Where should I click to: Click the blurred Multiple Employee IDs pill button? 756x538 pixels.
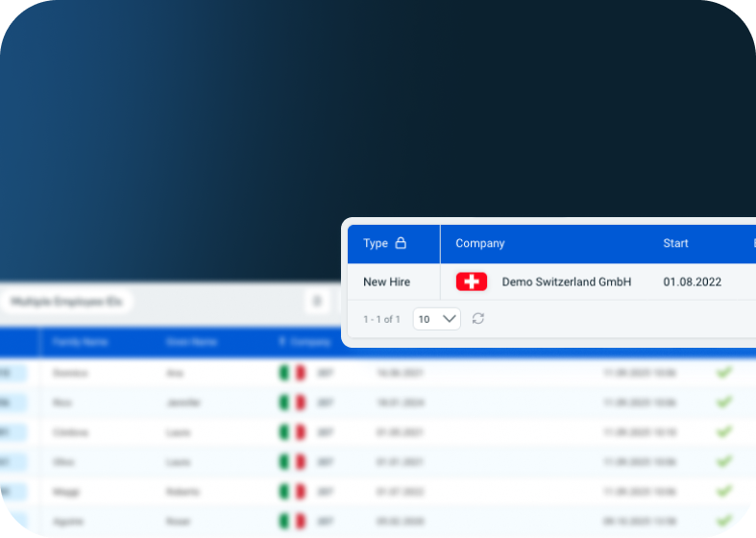click(x=66, y=302)
